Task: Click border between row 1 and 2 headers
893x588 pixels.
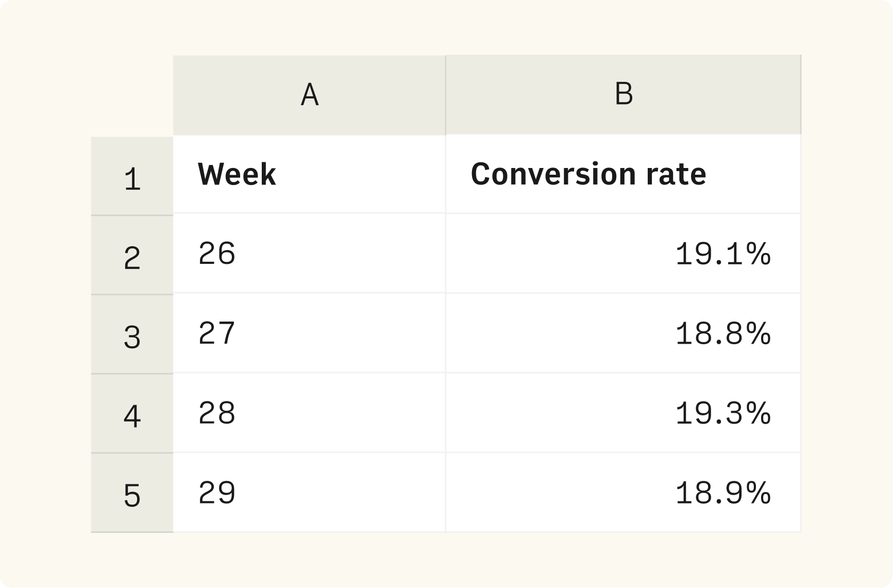Action: 132,215
